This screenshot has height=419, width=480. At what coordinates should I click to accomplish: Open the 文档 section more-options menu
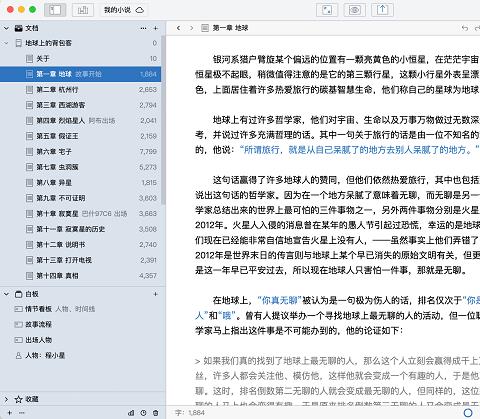(x=143, y=28)
